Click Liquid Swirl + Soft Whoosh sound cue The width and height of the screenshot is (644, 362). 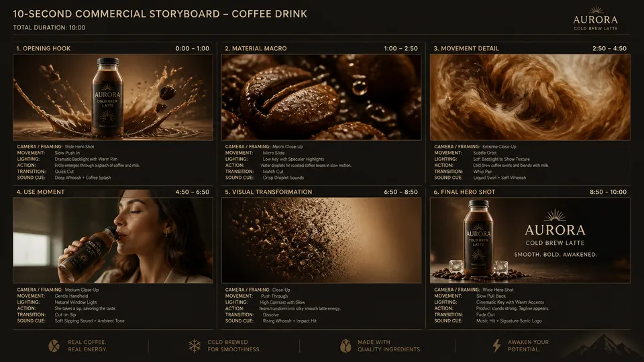pos(499,178)
